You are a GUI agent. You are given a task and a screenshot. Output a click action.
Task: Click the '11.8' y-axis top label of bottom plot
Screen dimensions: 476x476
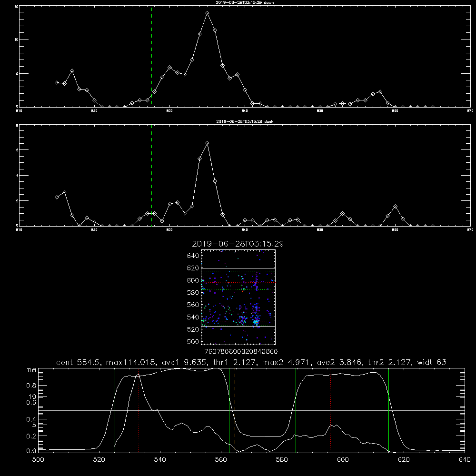click(x=31, y=370)
